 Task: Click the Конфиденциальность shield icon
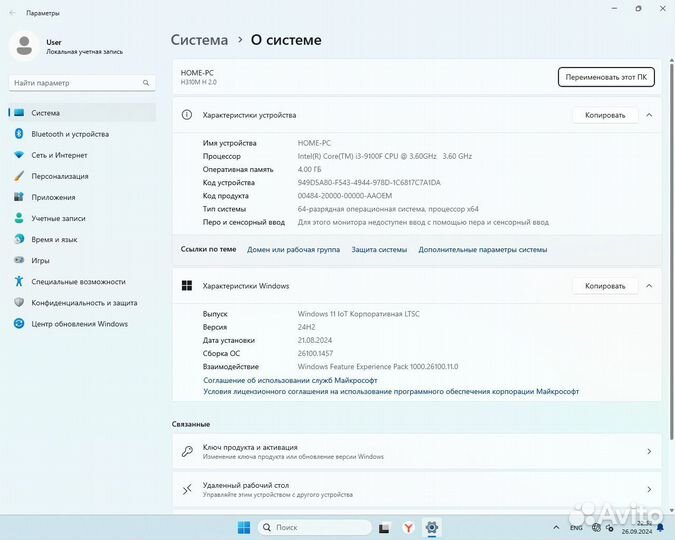(19, 302)
